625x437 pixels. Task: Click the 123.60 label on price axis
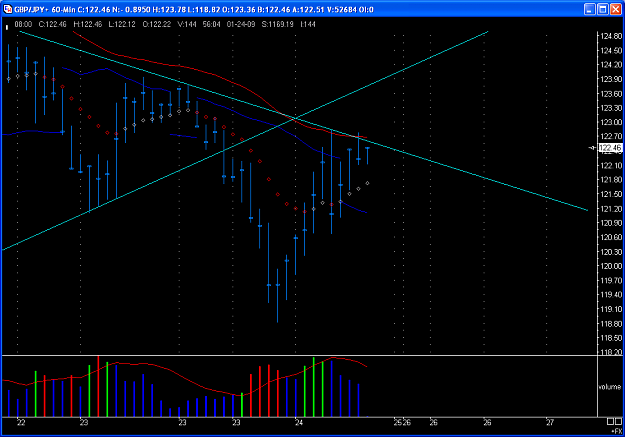click(611, 94)
